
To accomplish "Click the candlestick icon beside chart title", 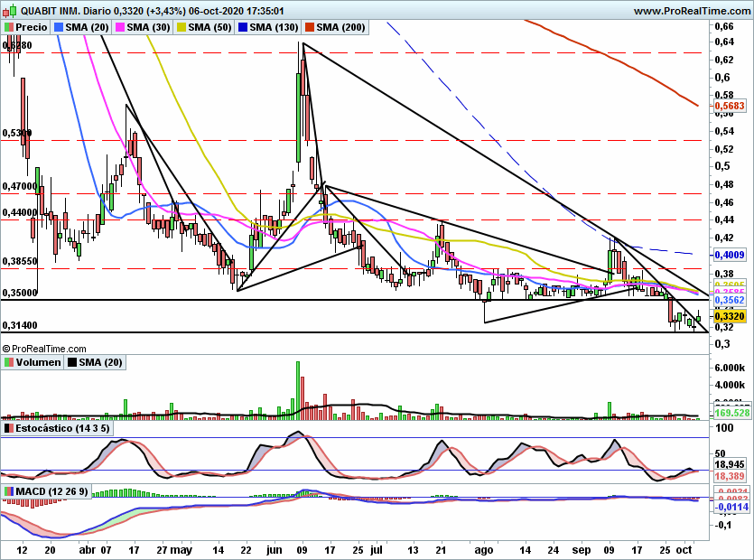I will tap(10, 11).
